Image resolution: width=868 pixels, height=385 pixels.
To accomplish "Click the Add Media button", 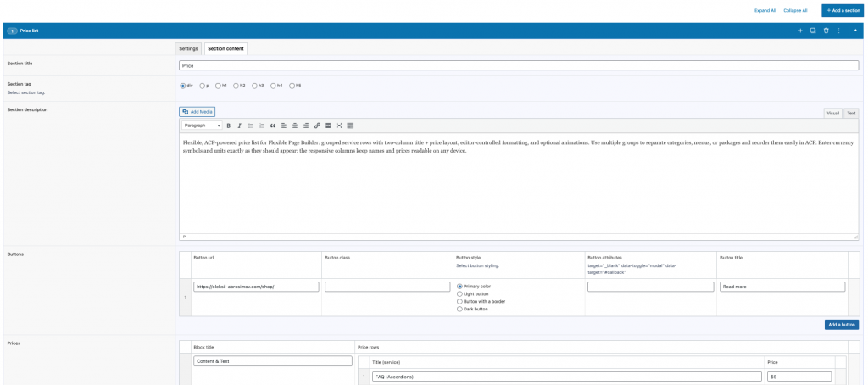I will (197, 112).
